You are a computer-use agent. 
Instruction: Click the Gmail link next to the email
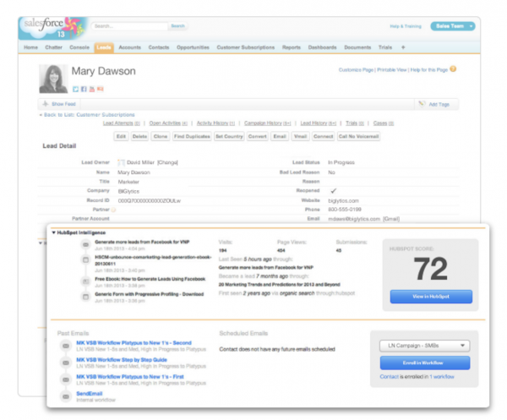tap(391, 219)
